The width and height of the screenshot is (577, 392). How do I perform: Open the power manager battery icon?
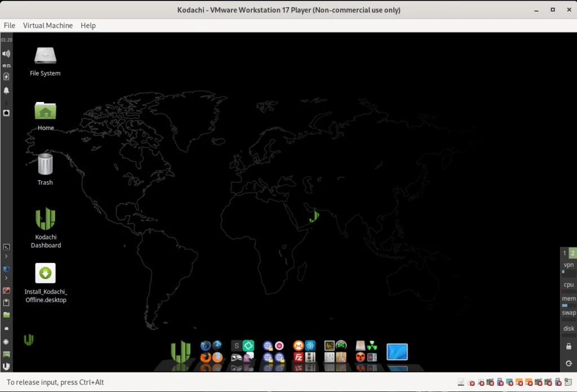point(6,77)
